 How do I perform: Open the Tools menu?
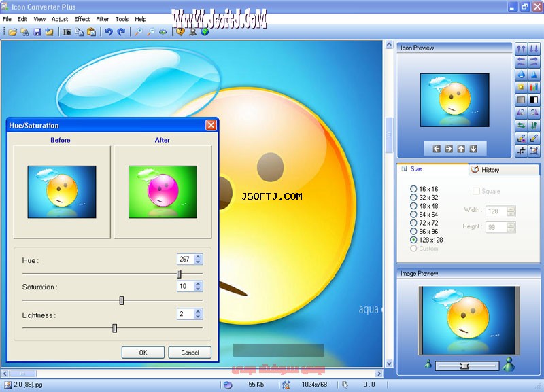(122, 19)
